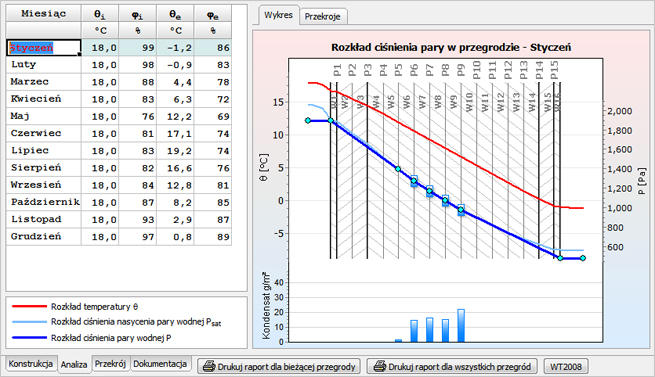
Task: Select the Wykres tab
Action: [278, 15]
